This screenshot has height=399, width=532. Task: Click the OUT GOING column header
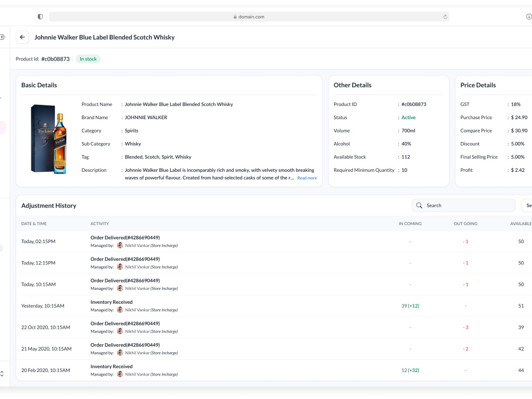(465, 223)
